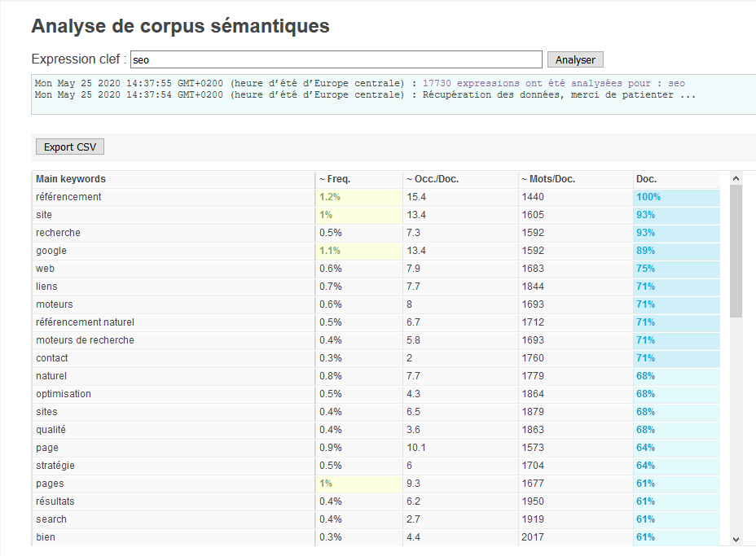
Task: Select the 'qualité' keyword cell
Action: (173, 430)
